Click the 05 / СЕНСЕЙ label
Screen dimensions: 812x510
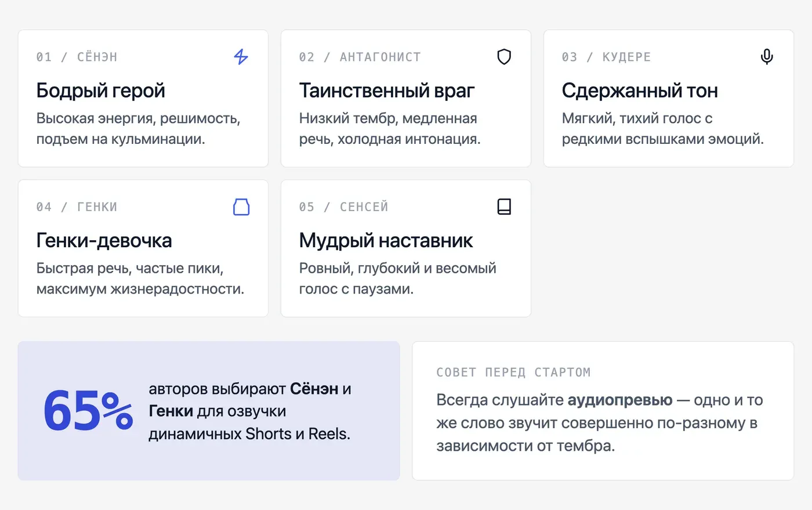pyautogui.click(x=343, y=207)
